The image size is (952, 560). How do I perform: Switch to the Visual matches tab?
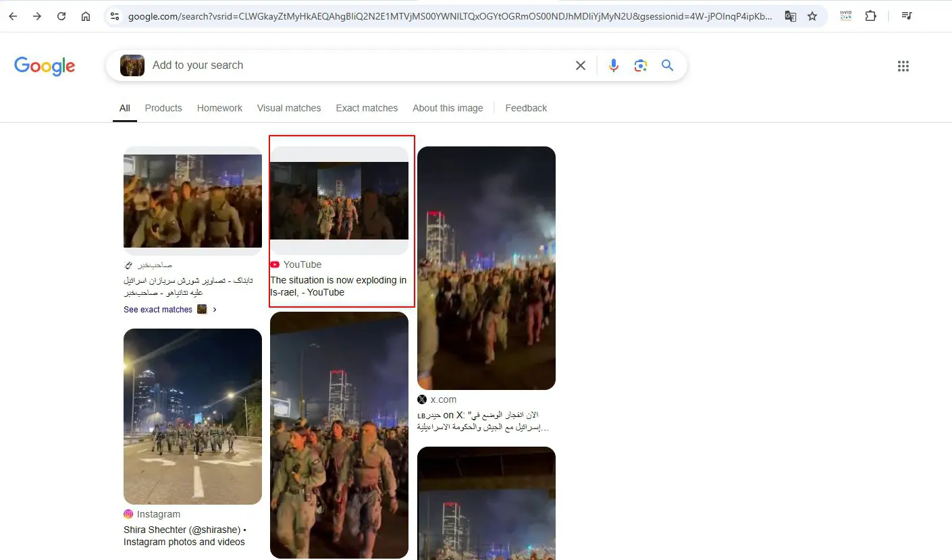pos(289,108)
